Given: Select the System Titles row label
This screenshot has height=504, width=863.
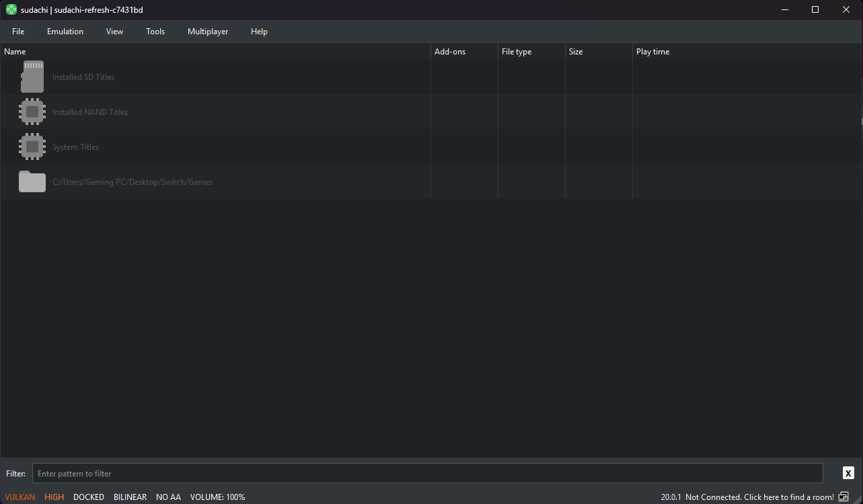Looking at the screenshot, I should click(x=75, y=147).
